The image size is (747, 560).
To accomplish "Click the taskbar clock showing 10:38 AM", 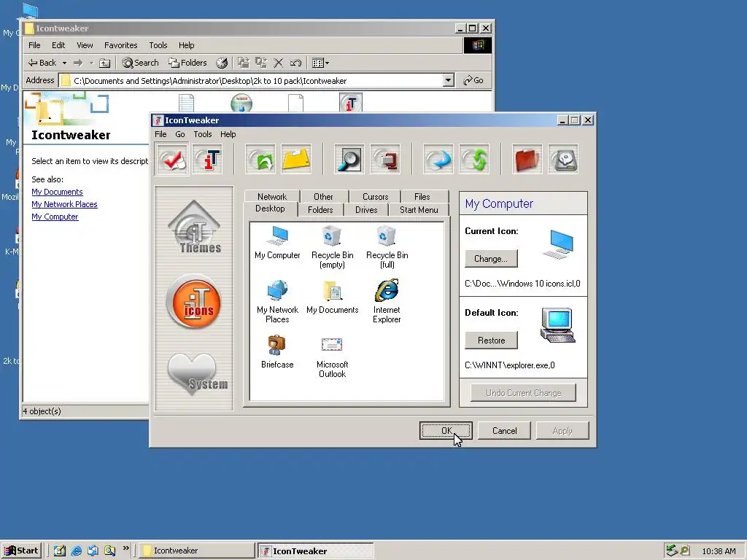I will tap(719, 551).
